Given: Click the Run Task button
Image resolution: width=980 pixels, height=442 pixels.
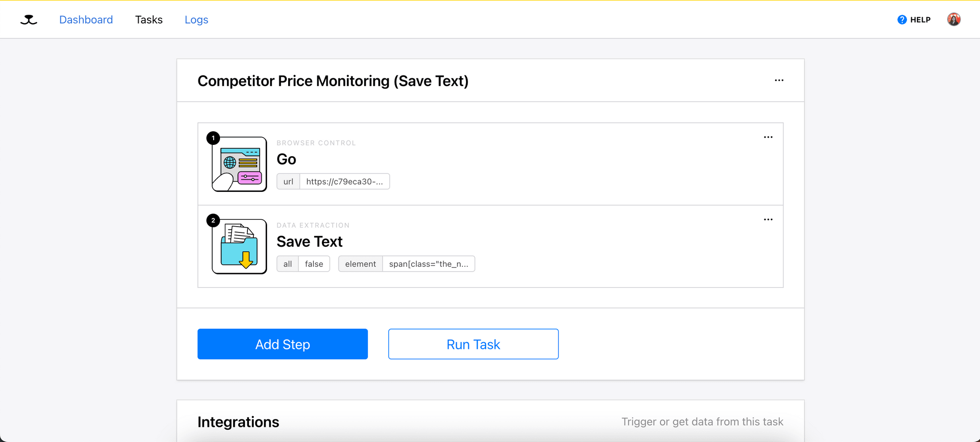Looking at the screenshot, I should [x=473, y=344].
